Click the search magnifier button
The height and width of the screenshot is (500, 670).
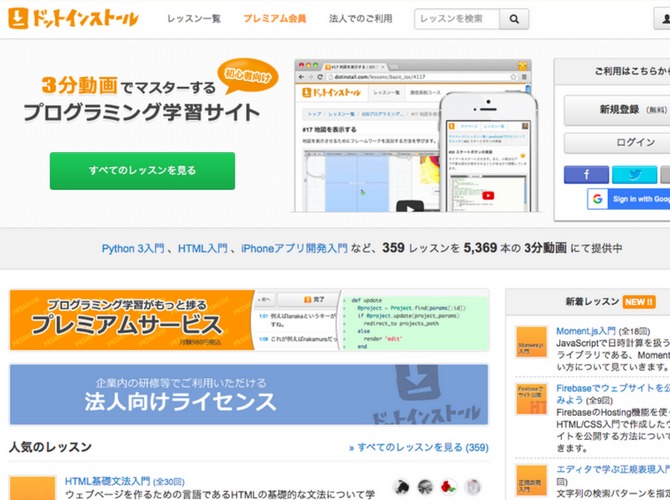pos(514,19)
